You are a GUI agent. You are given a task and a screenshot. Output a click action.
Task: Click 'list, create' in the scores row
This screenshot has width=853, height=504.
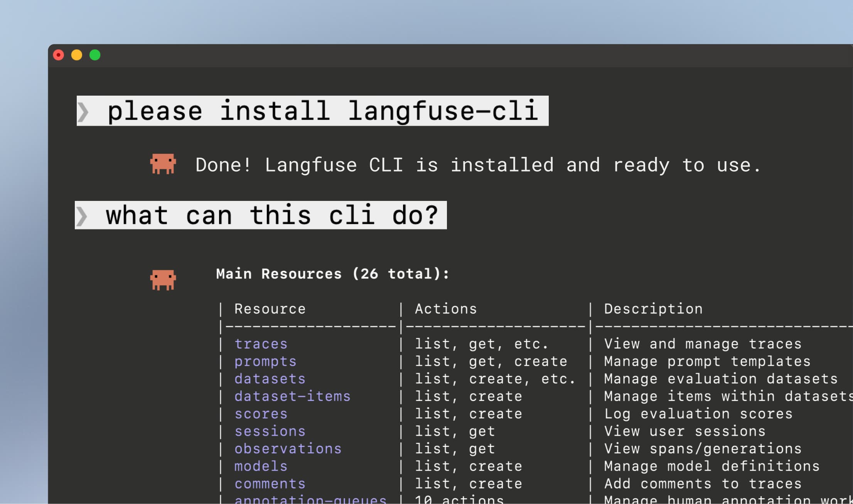(469, 414)
